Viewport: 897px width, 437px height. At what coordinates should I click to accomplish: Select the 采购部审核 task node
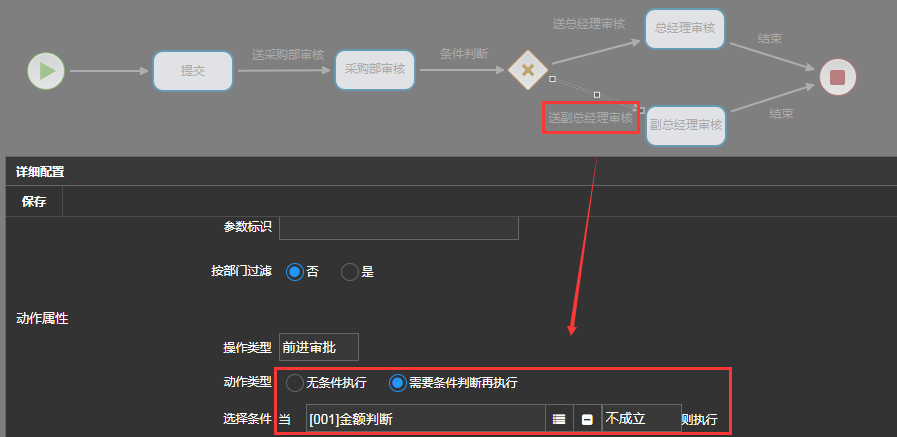point(374,70)
